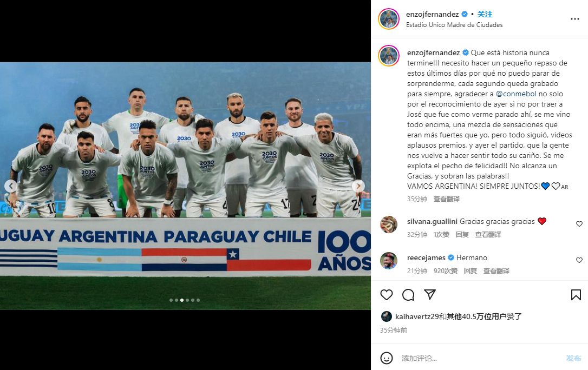The width and height of the screenshot is (588, 370).
Task: Select the last carousel dot indicator
Action: (x=198, y=300)
